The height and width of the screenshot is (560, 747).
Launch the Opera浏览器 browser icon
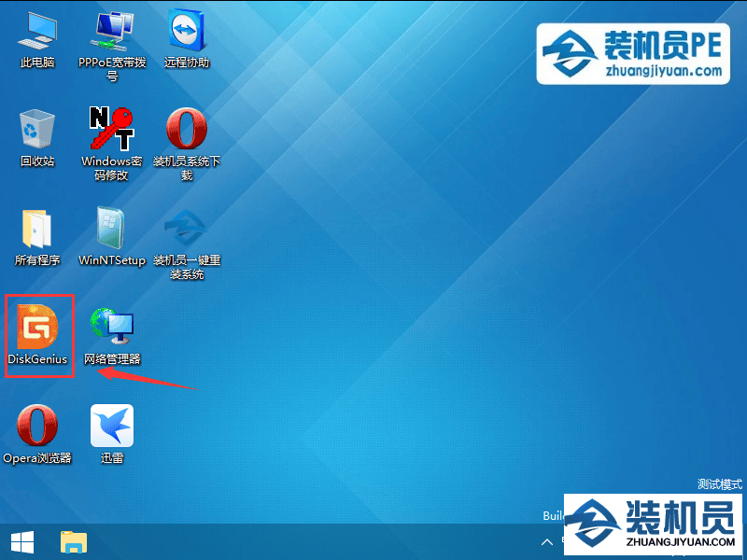point(37,434)
